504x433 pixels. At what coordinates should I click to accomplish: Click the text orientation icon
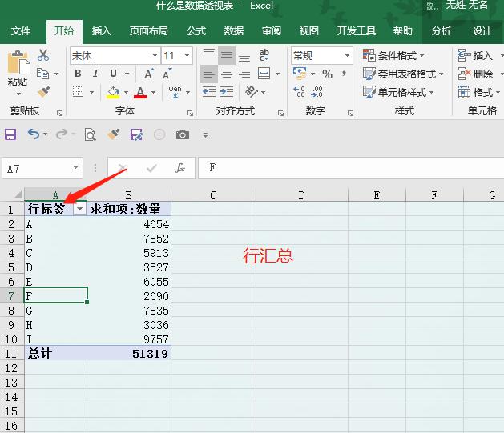pyautogui.click(x=252, y=92)
